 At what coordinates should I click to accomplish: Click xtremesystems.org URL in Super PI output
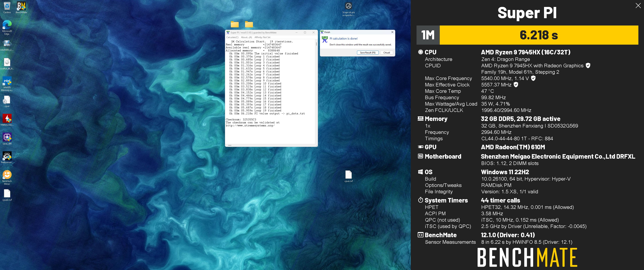pyautogui.click(x=250, y=125)
